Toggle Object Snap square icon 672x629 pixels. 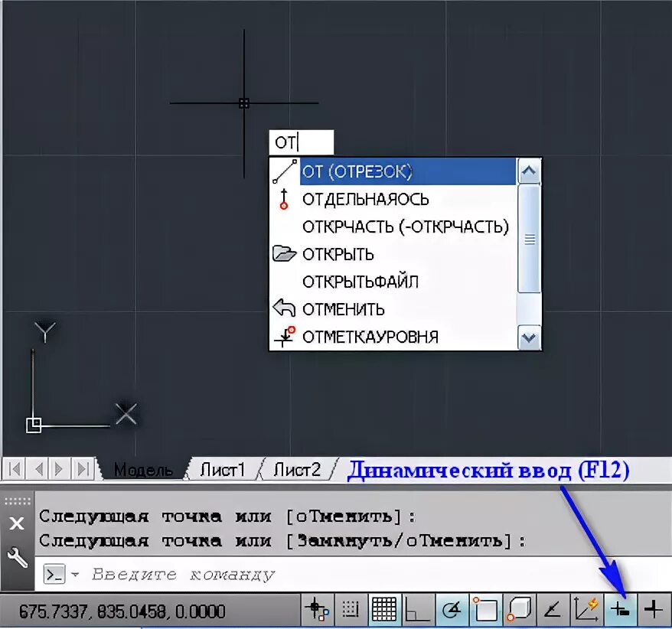[x=485, y=610]
